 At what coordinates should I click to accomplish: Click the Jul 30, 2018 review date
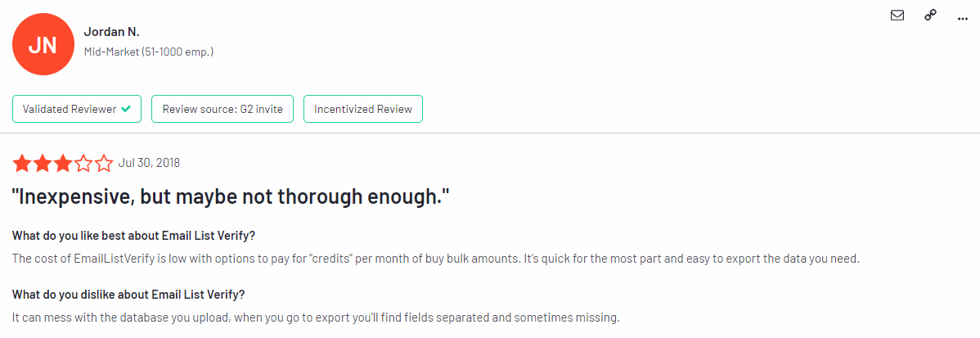point(149,163)
